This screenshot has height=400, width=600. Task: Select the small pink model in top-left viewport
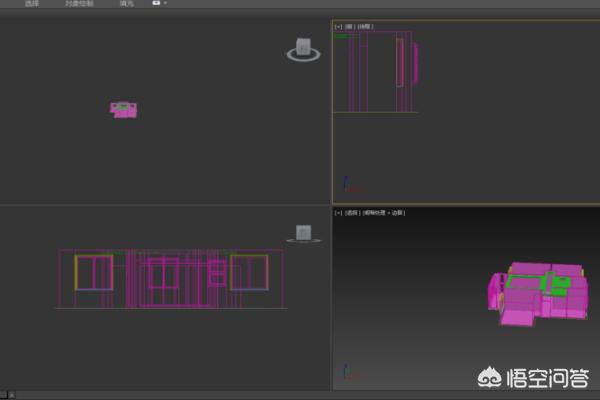point(123,109)
